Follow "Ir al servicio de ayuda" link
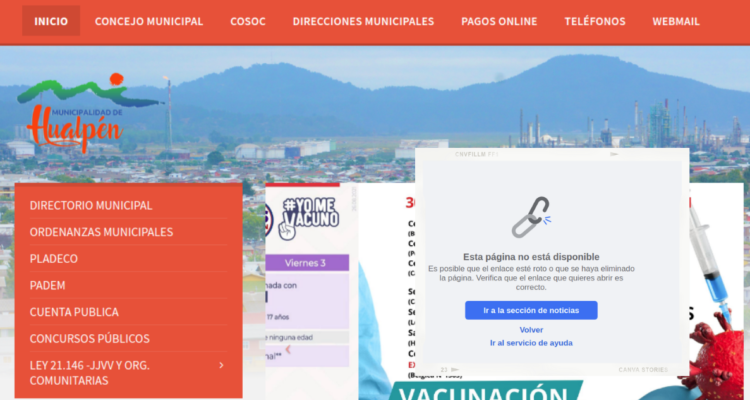 tap(531, 343)
